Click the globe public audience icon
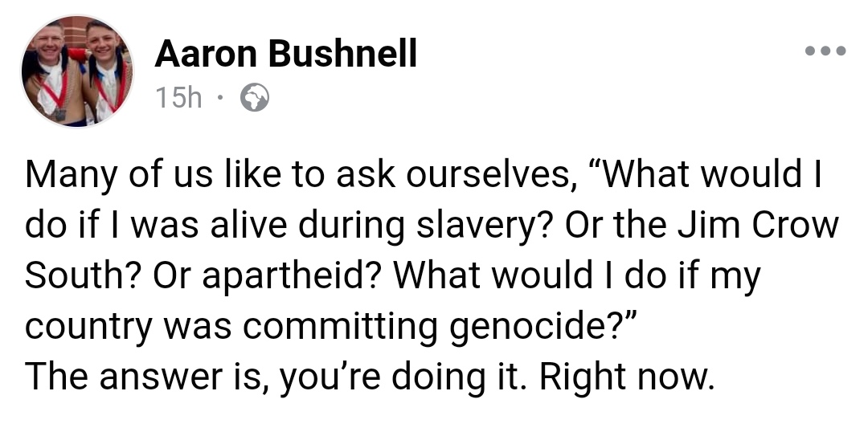 click(254, 98)
